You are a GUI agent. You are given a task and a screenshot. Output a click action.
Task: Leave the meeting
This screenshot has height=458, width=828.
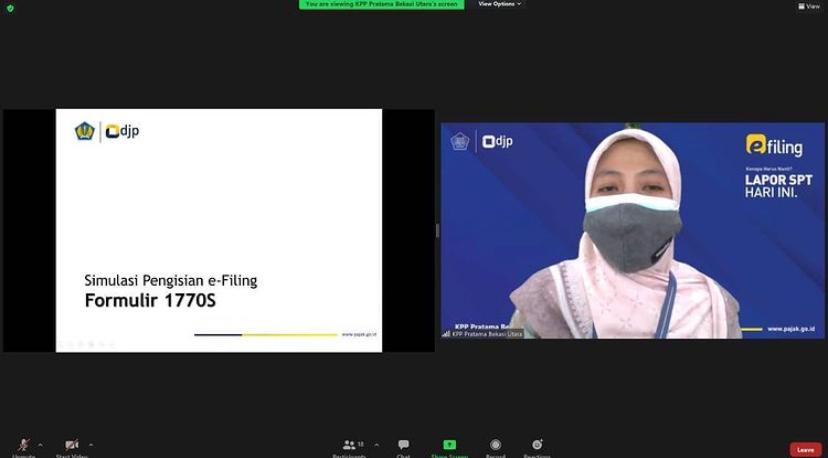click(805, 450)
